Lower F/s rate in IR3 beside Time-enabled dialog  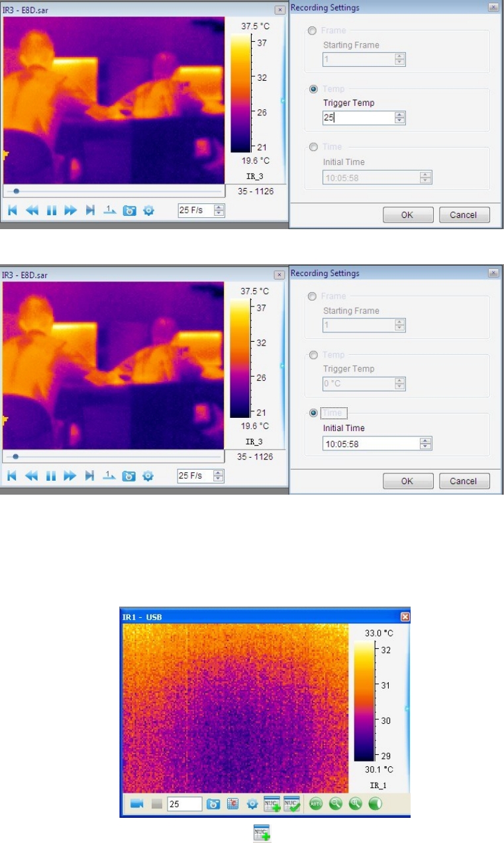tap(219, 479)
